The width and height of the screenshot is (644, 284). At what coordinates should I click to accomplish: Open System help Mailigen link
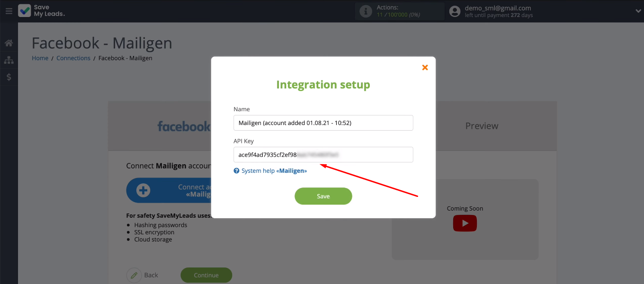pyautogui.click(x=274, y=170)
